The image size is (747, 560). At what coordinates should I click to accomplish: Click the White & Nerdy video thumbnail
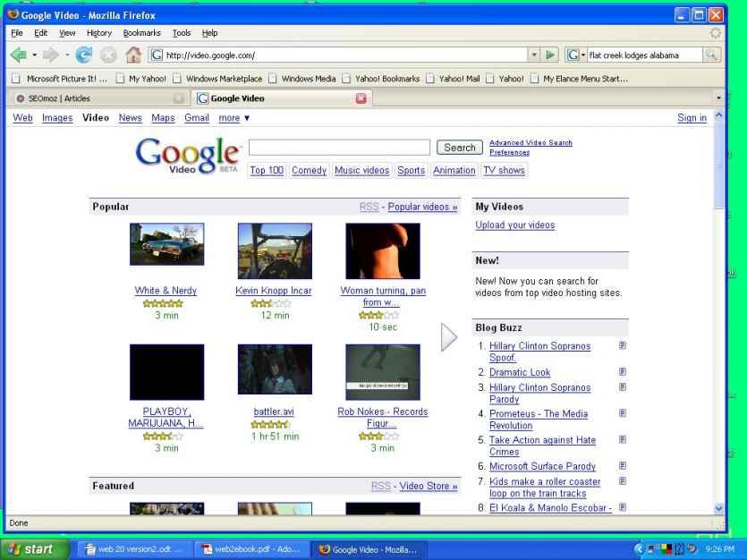(166, 244)
